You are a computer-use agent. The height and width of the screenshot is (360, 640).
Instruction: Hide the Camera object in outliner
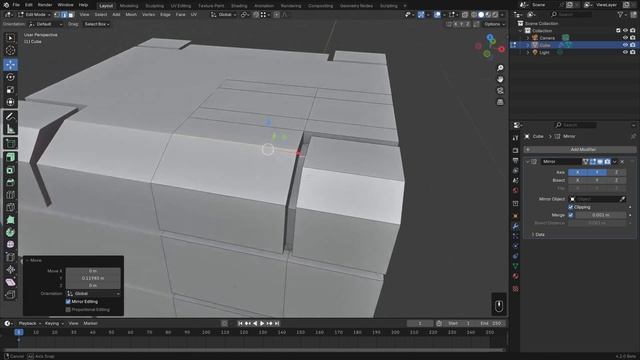tap(625, 38)
